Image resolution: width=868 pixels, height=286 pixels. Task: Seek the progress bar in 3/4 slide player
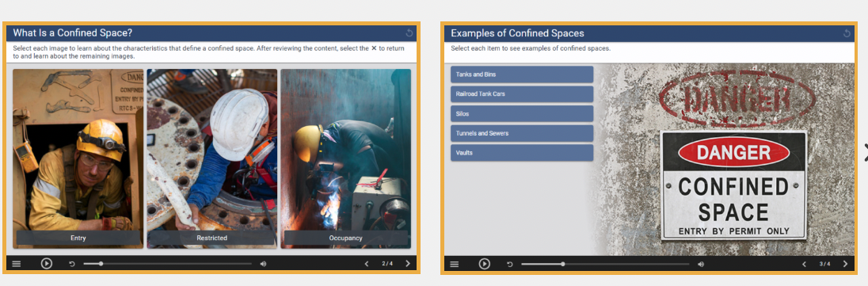pos(606,264)
